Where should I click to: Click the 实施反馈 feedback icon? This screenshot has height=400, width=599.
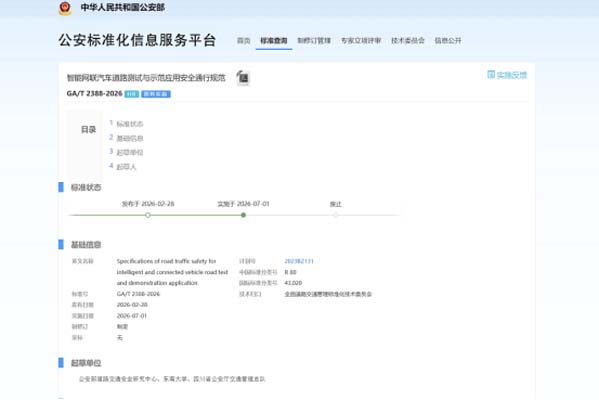(491, 74)
